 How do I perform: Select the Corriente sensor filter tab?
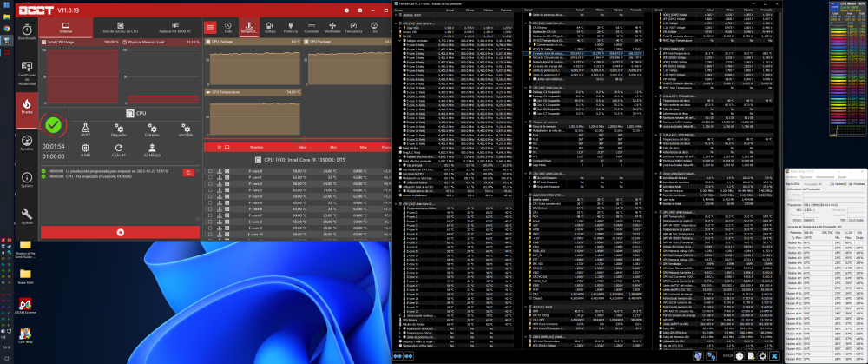312,27
